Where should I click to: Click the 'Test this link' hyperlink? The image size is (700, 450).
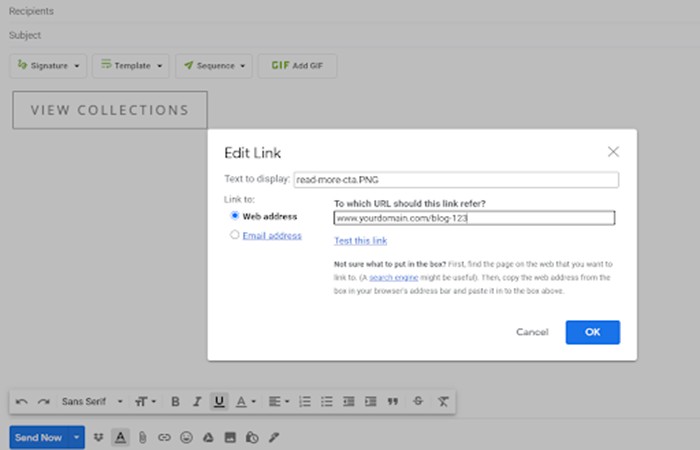pos(360,240)
